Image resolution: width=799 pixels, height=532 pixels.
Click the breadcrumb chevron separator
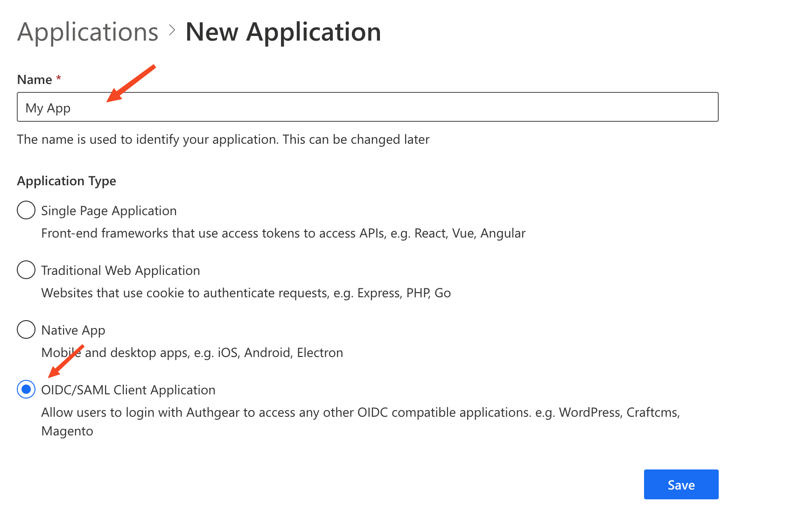click(x=172, y=30)
